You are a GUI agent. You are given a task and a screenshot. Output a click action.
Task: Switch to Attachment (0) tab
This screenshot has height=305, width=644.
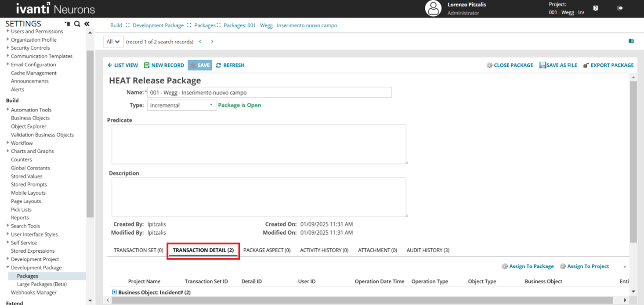point(377,250)
